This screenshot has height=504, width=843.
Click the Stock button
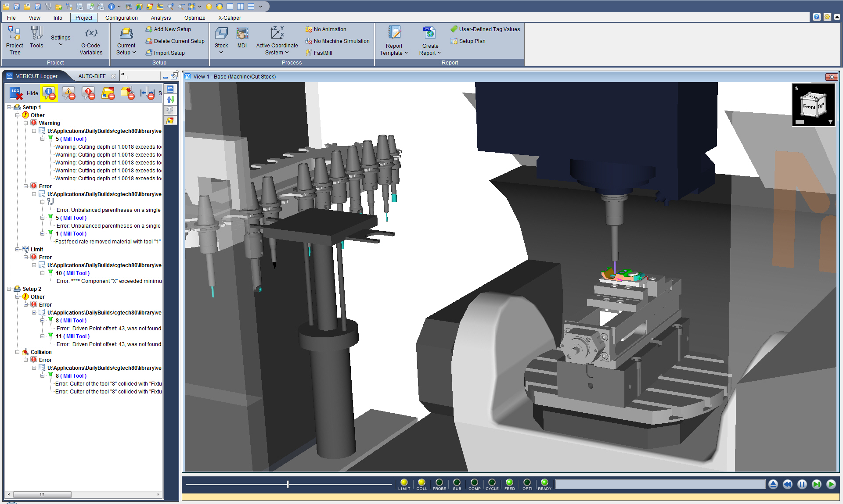tap(221, 41)
